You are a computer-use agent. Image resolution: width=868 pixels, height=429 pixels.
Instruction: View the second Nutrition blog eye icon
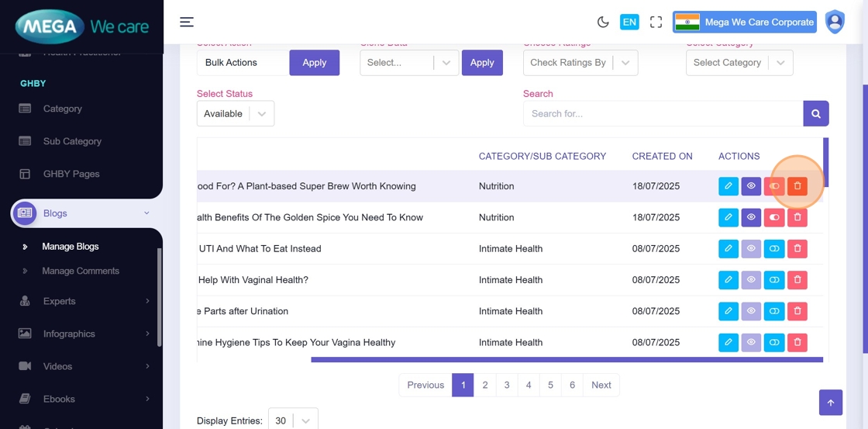pyautogui.click(x=751, y=218)
